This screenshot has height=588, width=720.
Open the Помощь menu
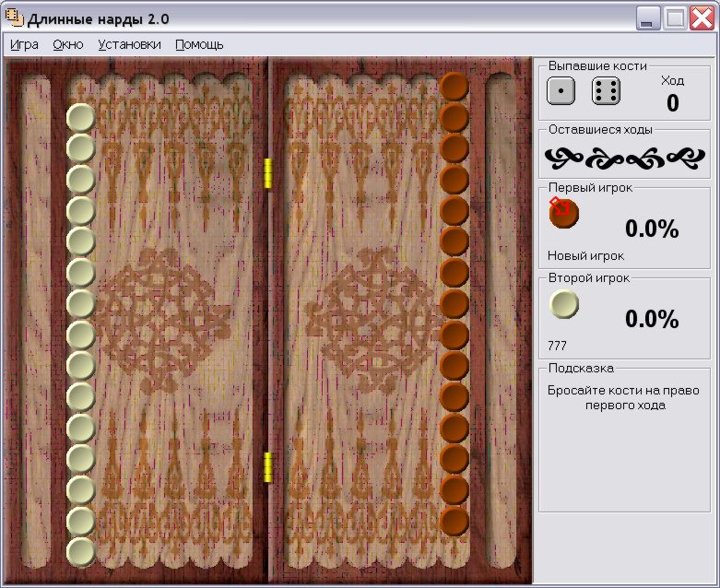(x=199, y=44)
